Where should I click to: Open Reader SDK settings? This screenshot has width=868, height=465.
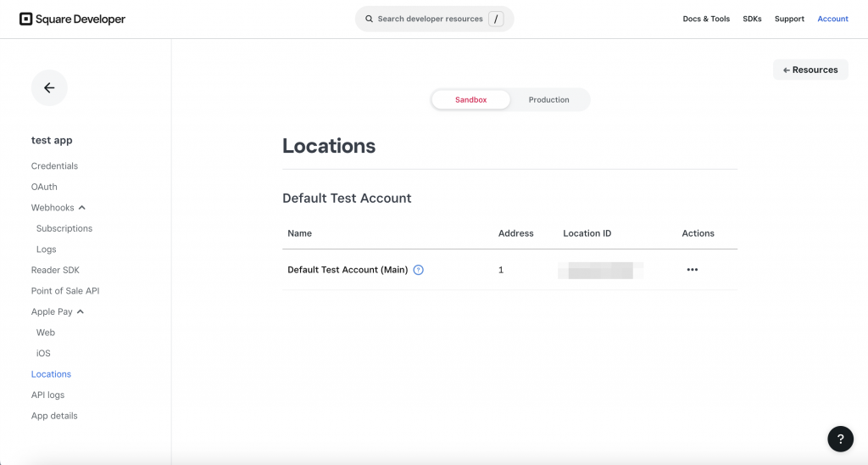55,270
